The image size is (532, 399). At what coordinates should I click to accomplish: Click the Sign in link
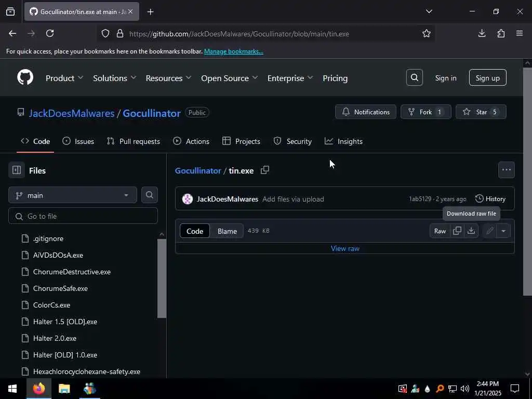click(x=445, y=78)
